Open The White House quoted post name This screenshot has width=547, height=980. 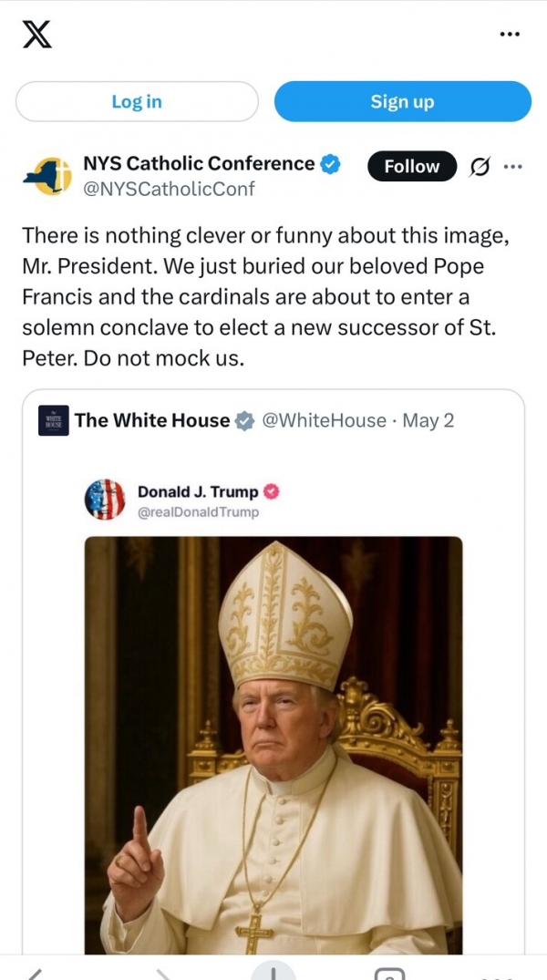click(x=152, y=420)
